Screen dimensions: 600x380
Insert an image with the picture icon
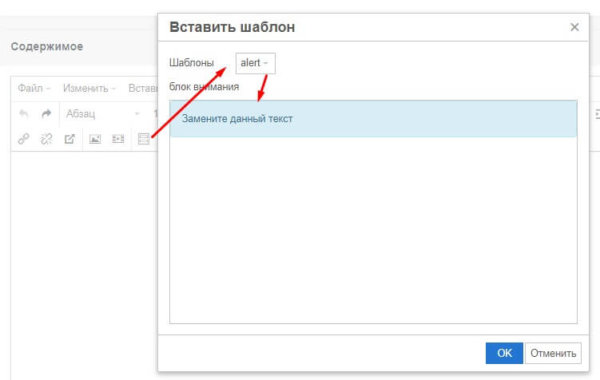pyautogui.click(x=95, y=139)
